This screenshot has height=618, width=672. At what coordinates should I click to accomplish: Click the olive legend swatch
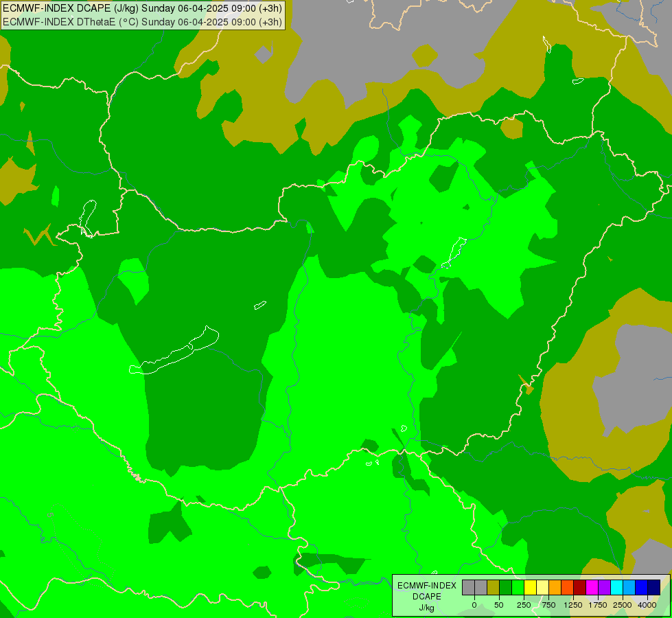[494, 588]
